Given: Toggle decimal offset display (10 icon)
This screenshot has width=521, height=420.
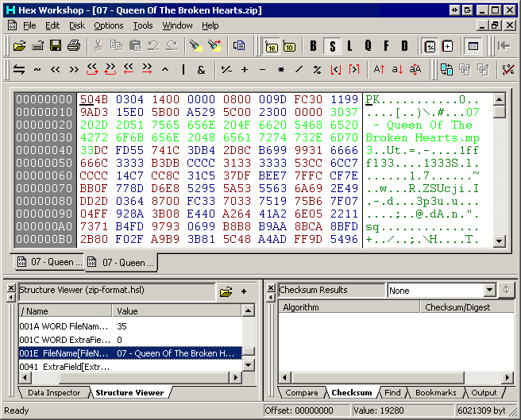Looking at the screenshot, I should tap(289, 46).
